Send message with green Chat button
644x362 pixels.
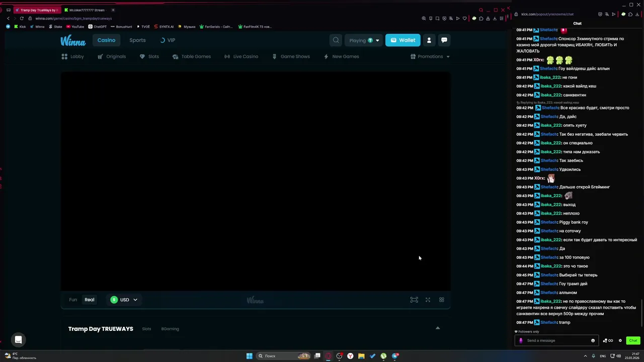tap(633, 340)
